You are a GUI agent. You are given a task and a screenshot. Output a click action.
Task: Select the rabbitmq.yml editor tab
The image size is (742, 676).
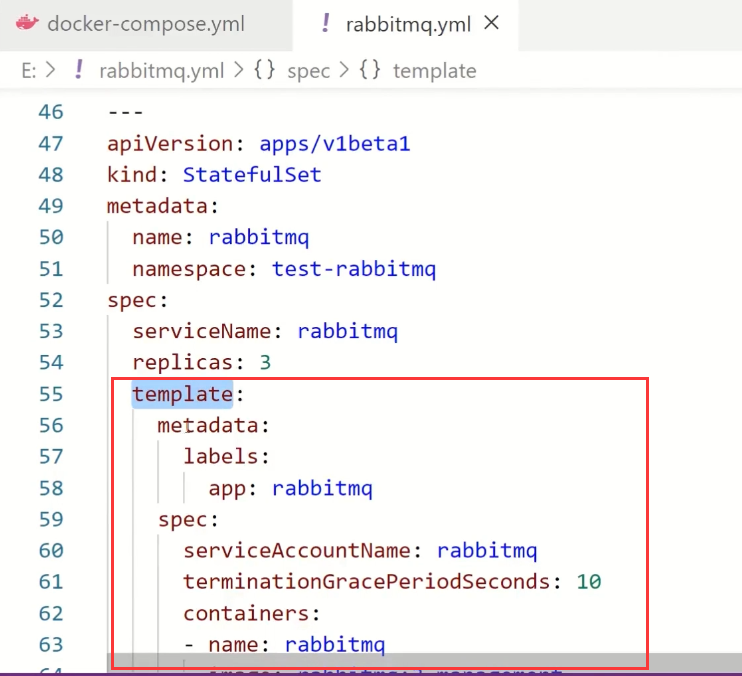click(405, 24)
